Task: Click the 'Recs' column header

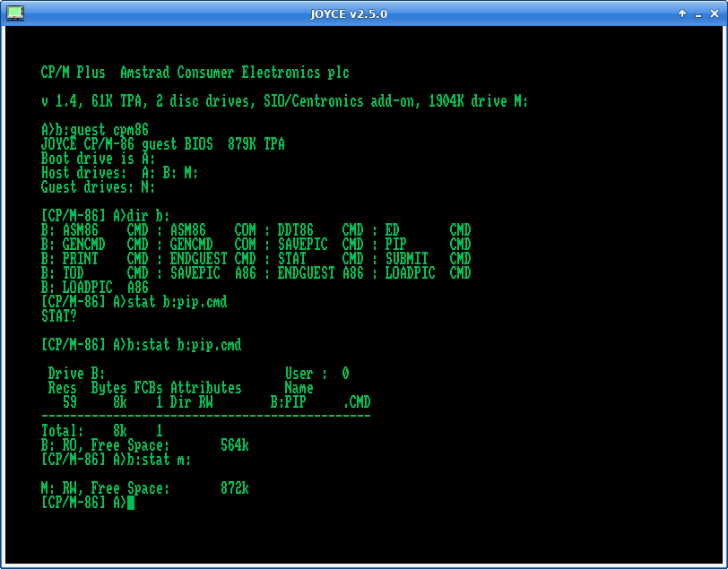Action: (62, 388)
